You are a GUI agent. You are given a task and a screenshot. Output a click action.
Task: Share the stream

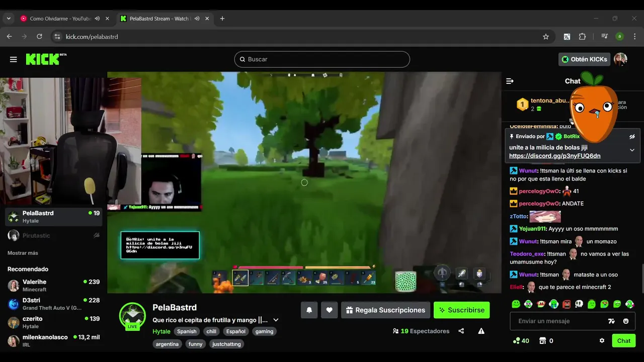coord(461,331)
